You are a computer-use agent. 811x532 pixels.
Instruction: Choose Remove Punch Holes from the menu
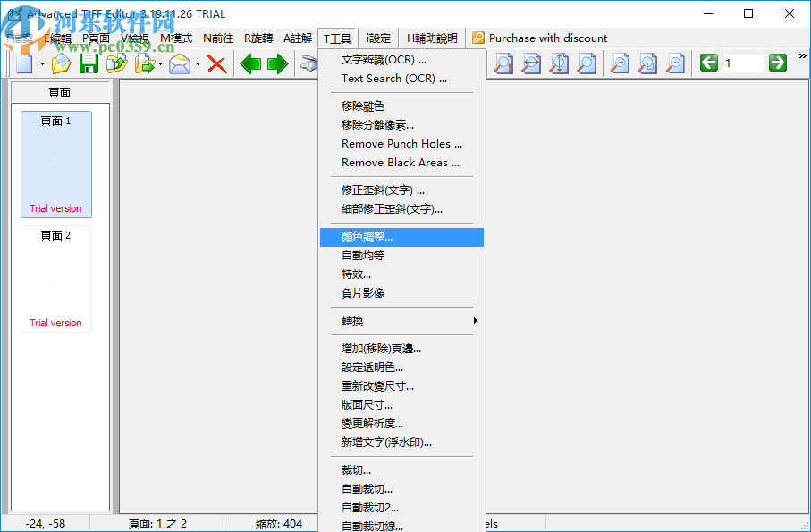coord(401,144)
